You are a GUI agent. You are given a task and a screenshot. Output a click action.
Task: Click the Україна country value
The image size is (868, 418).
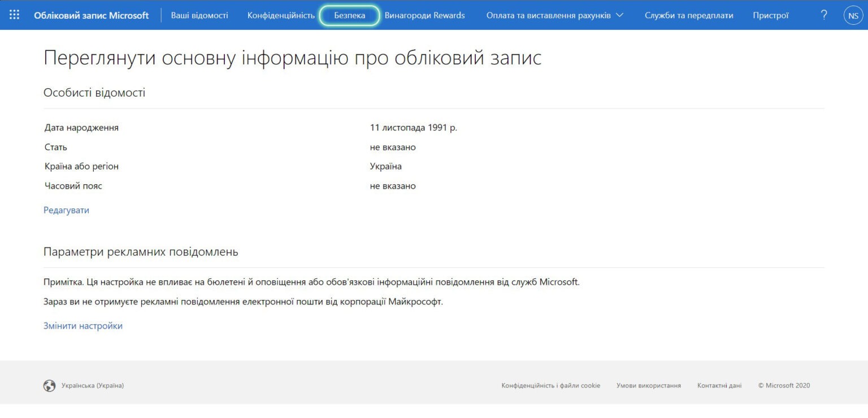pyautogui.click(x=386, y=167)
